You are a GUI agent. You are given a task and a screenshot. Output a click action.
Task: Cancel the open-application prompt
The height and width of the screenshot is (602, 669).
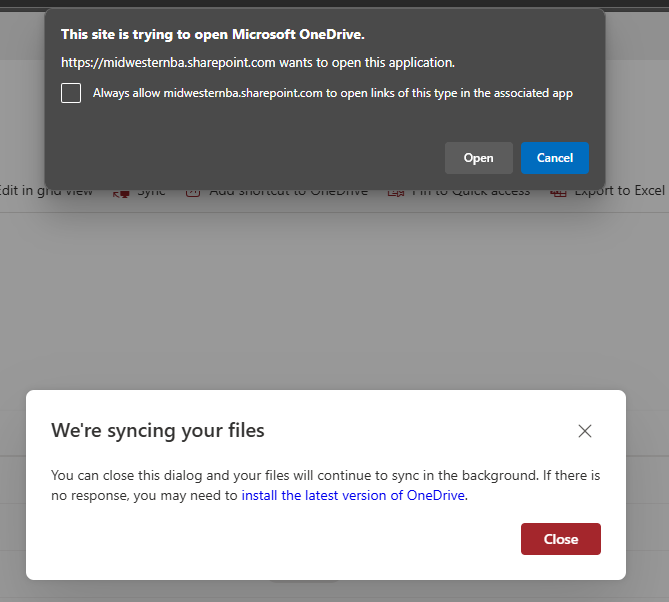point(554,158)
